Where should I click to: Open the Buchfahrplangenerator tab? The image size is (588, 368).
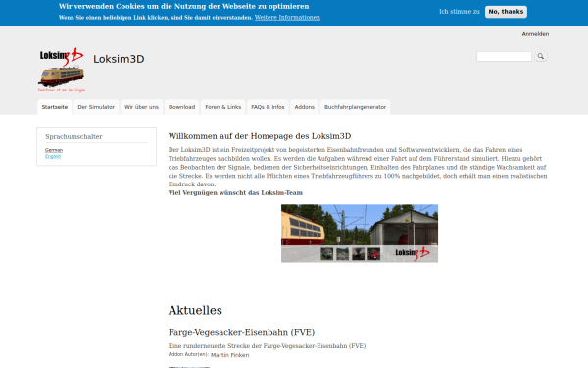pyautogui.click(x=355, y=107)
